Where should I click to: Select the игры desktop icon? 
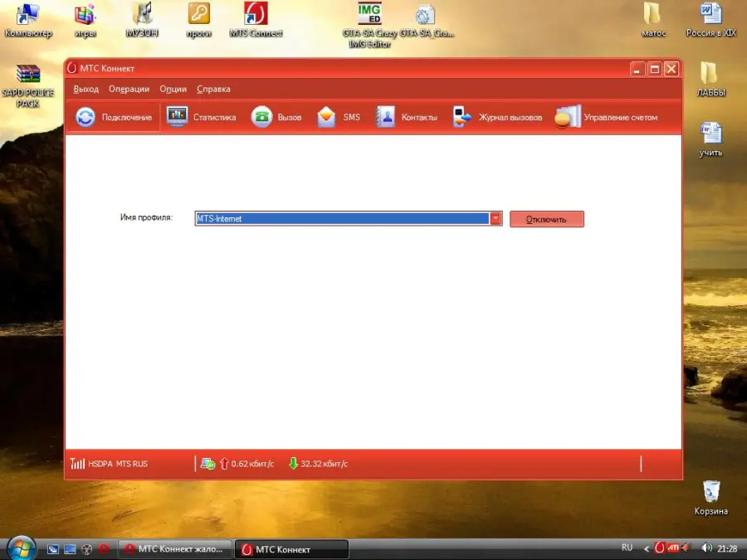(85, 21)
